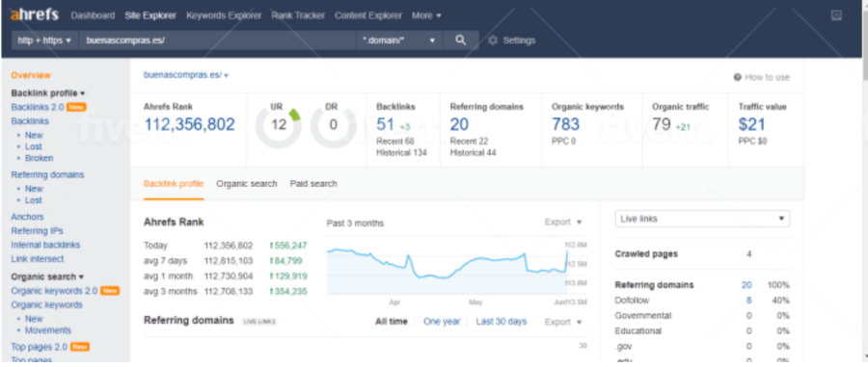Open New under Backlinks in sidebar

[x=34, y=135]
